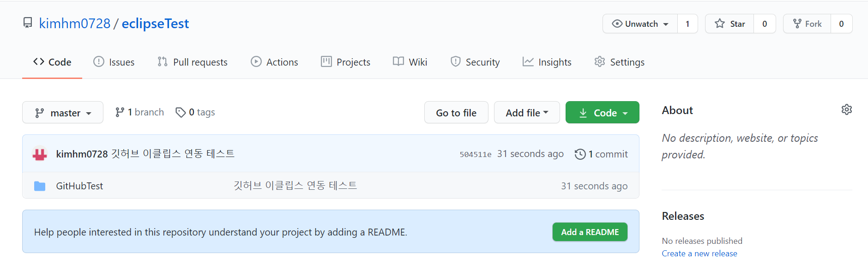The height and width of the screenshot is (266, 868).
Task: Click the About section gear icon
Action: pos(846,109)
